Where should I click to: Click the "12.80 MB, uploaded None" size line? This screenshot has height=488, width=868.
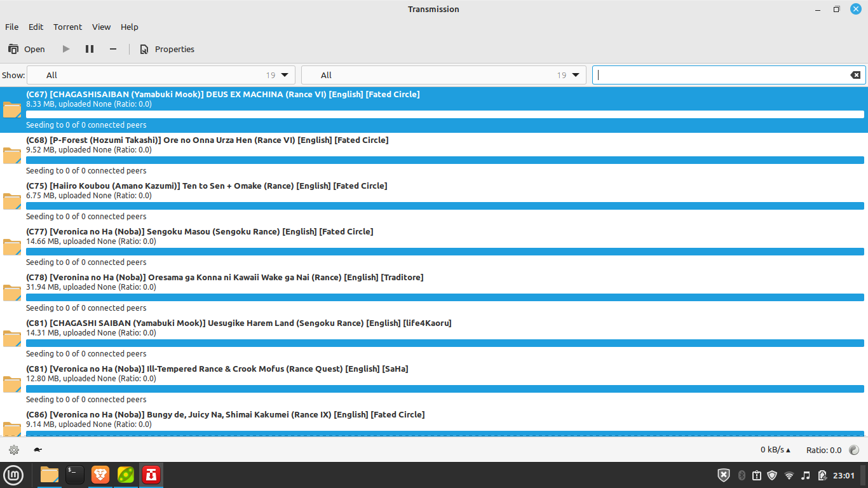[x=91, y=379]
